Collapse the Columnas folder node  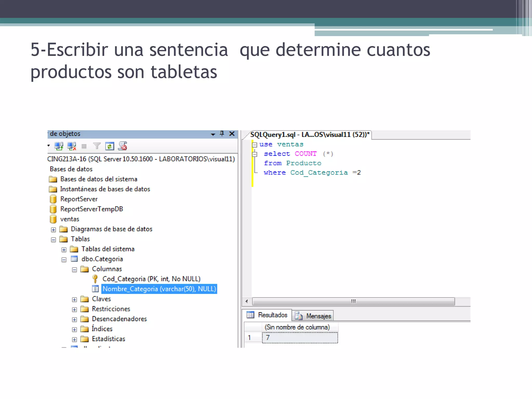(x=75, y=270)
